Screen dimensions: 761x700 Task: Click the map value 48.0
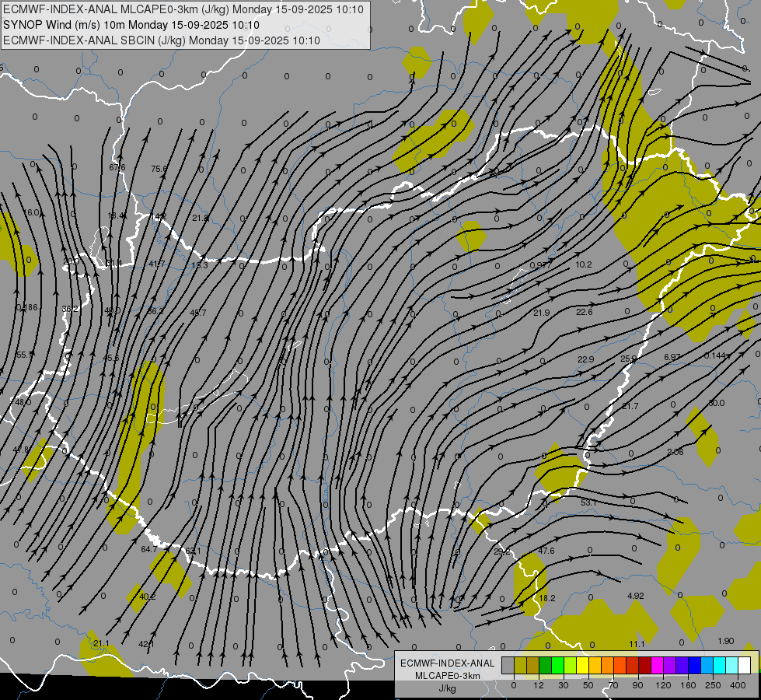click(23, 402)
